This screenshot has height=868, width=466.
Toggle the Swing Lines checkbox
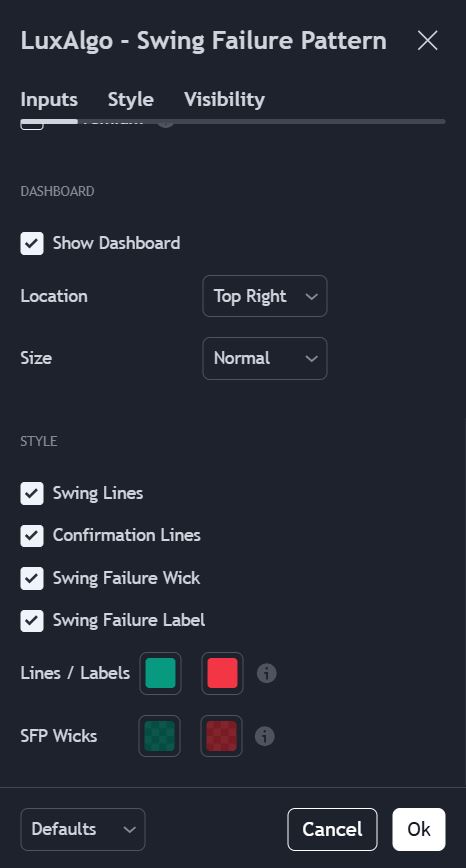click(32, 493)
